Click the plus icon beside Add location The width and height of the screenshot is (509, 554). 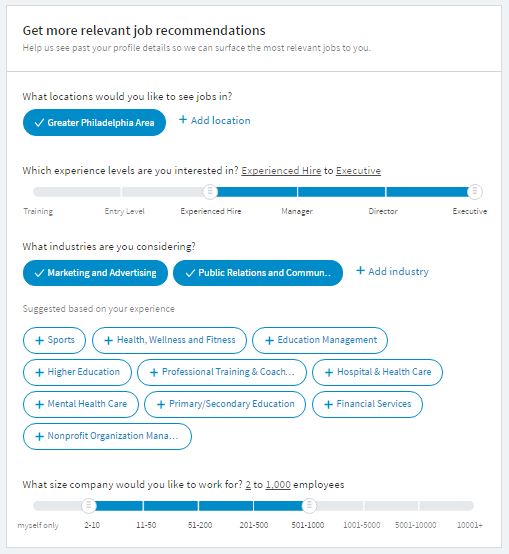coord(183,120)
